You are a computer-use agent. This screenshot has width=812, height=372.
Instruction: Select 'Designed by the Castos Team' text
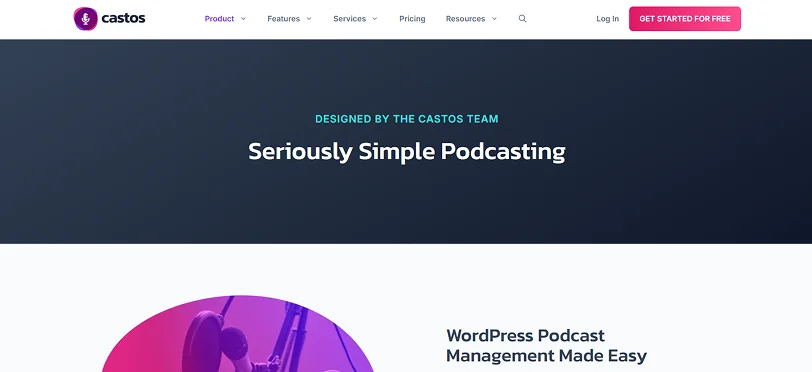407,119
